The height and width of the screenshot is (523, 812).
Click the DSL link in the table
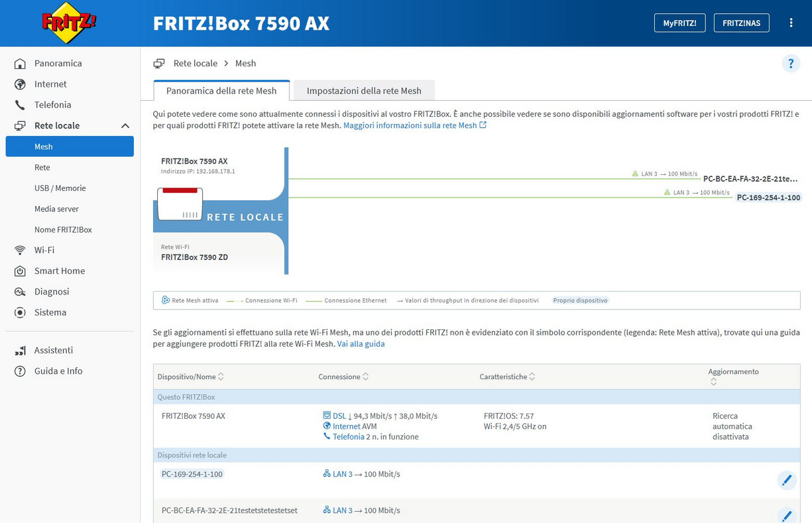click(339, 416)
